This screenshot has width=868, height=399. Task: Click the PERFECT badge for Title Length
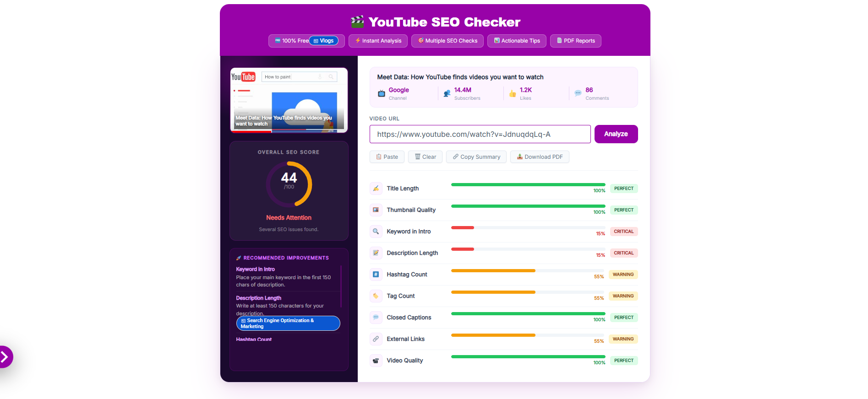(x=624, y=189)
